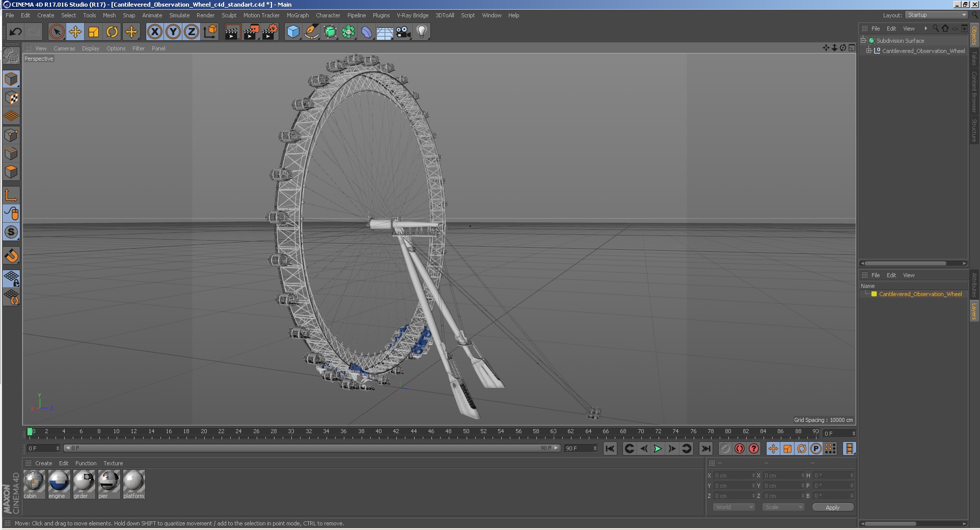
Task: Switch to Texture mode
Action: [x=11, y=98]
